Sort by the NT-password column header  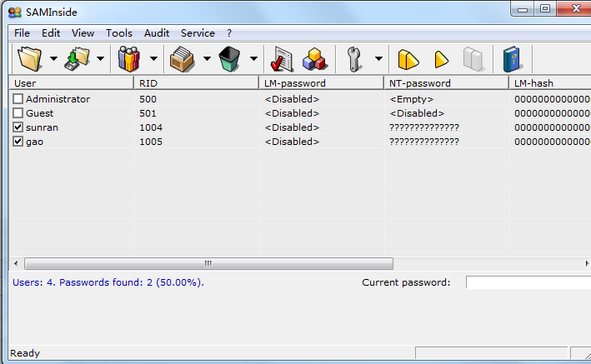tap(447, 83)
